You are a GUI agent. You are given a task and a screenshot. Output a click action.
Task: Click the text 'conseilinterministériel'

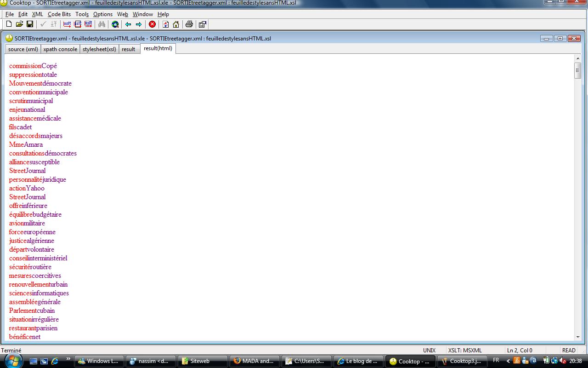tap(38, 258)
